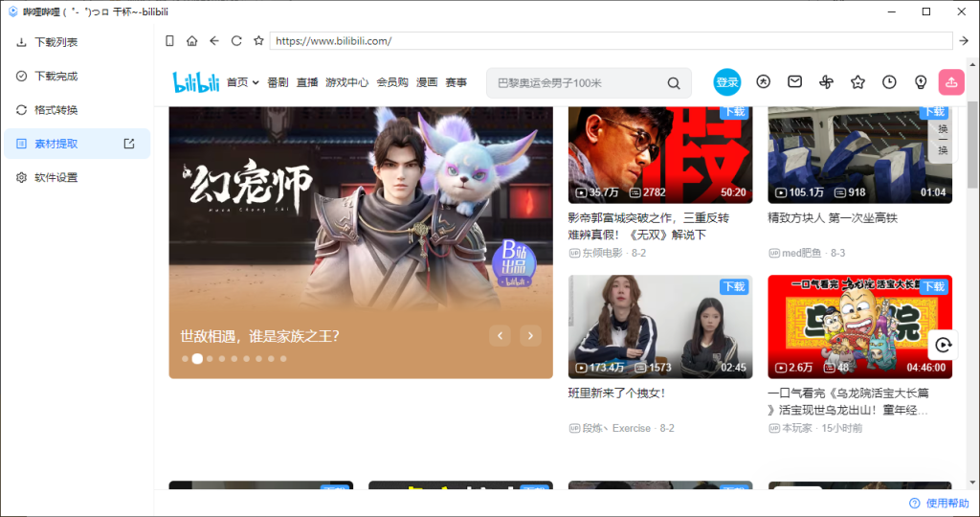This screenshot has height=517, width=980.
Task: Open 使用帮助 help link
Action: 947,504
